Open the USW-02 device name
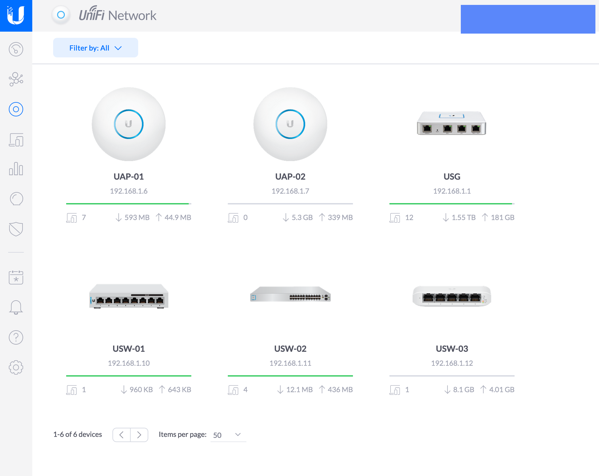Viewport: 599px width, 476px height. [x=290, y=348]
